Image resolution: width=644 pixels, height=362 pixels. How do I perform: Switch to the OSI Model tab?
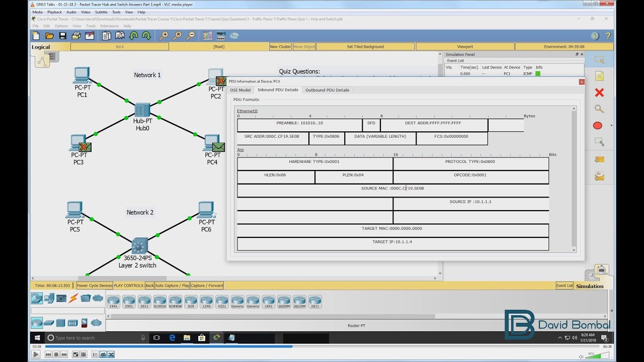point(240,90)
